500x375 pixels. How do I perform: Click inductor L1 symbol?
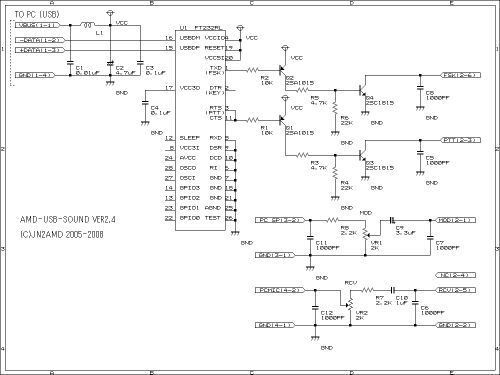(x=88, y=25)
